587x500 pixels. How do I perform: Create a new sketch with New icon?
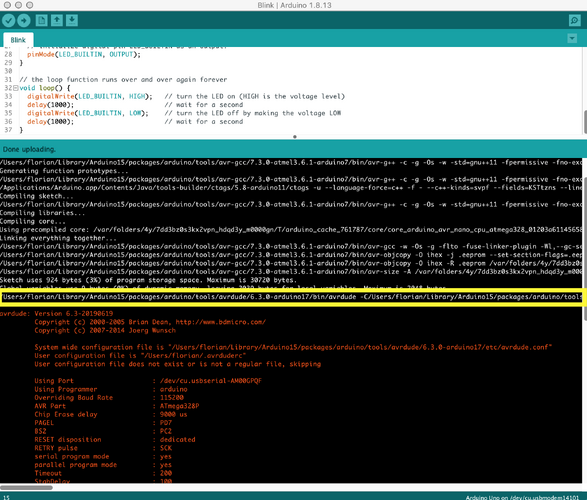tap(41, 20)
